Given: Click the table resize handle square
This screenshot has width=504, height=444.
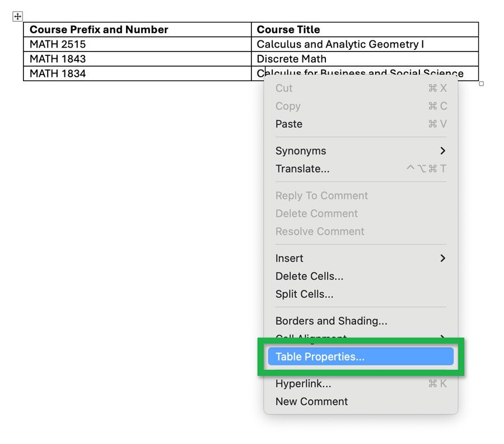Looking at the screenshot, I should 481,82.
